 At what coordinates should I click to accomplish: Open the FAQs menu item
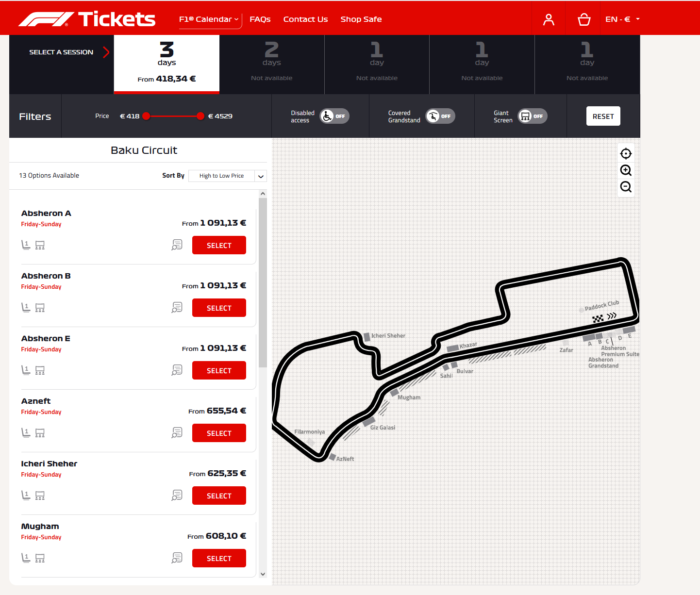260,19
